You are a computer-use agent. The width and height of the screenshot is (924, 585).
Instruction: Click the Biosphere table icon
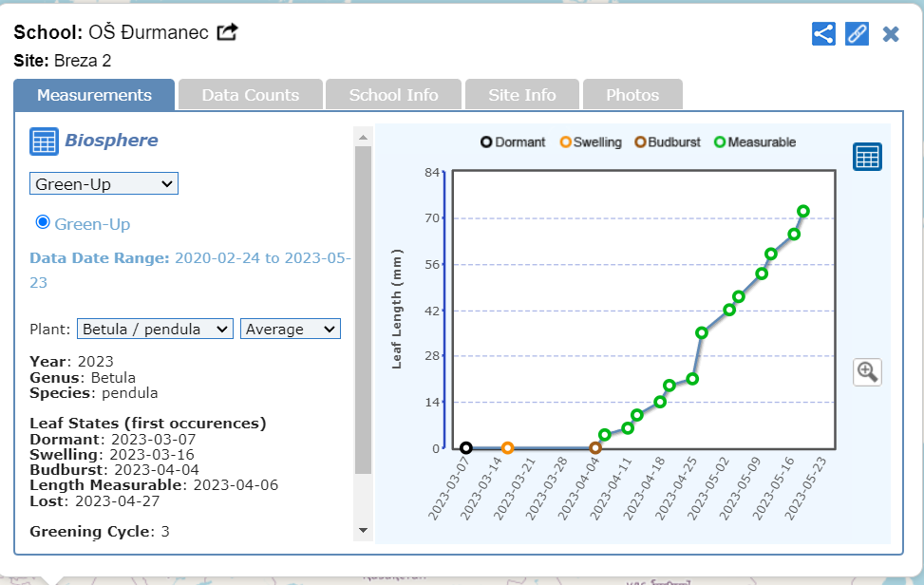(x=44, y=141)
